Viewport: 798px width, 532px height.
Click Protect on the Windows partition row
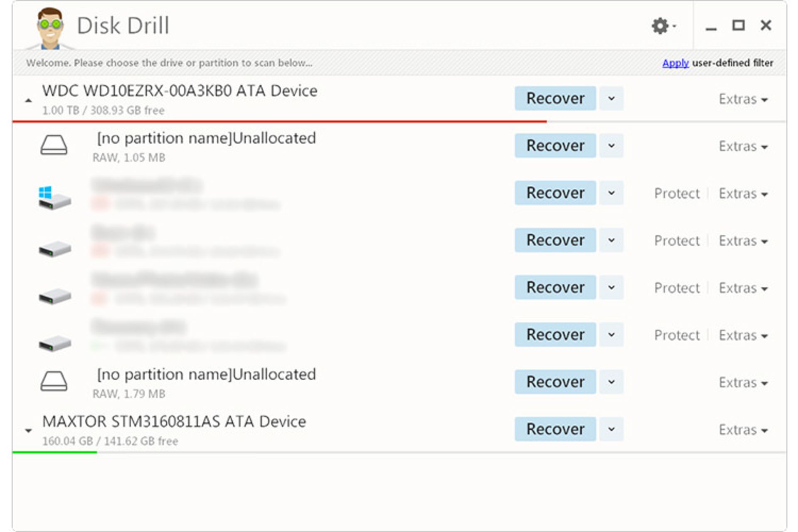[677, 194]
